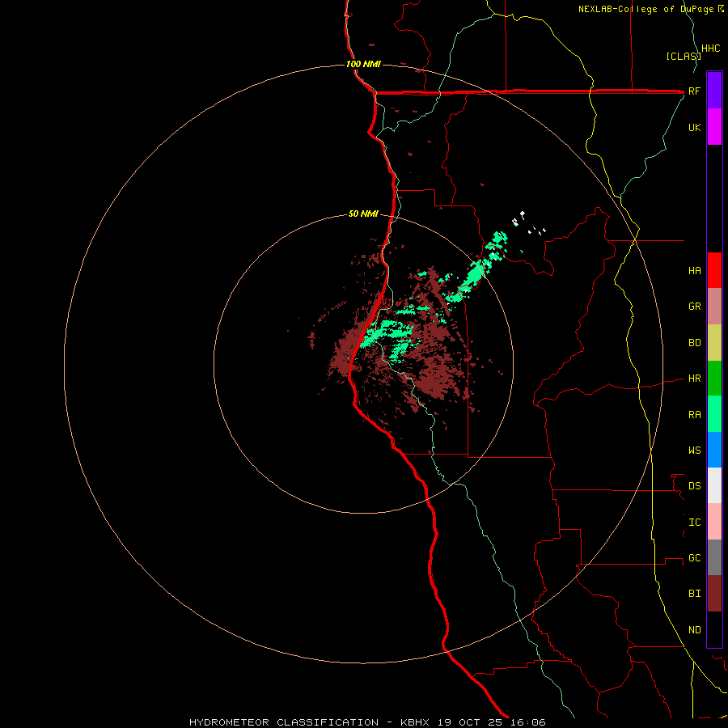Select the BD yellow legend swatch
Screen dimensions: 728x728
click(x=714, y=342)
